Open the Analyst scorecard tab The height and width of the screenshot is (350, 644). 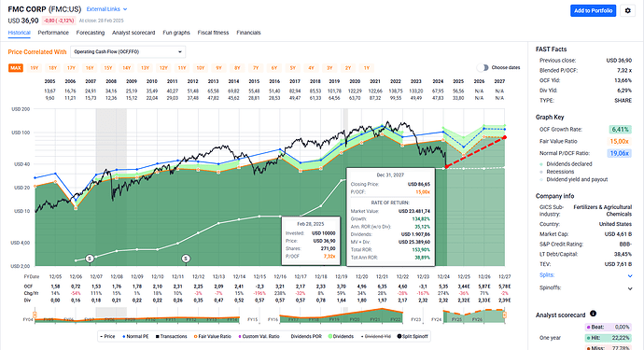(133, 33)
